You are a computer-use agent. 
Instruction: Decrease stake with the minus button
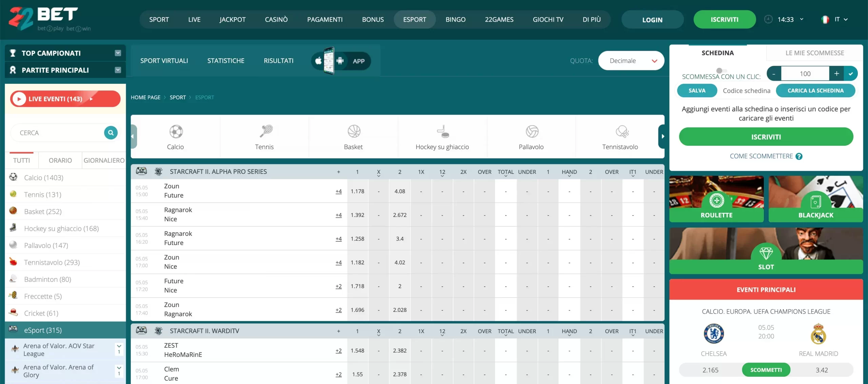(774, 74)
